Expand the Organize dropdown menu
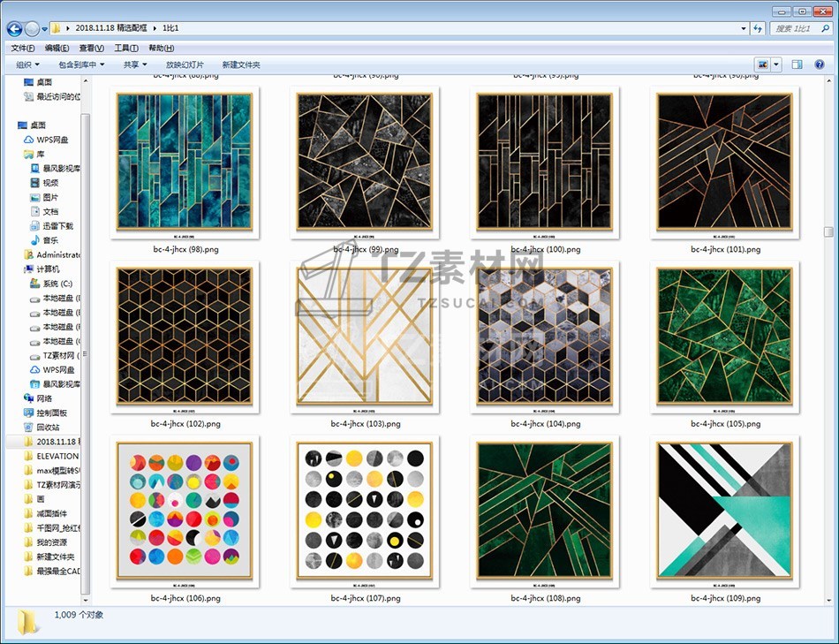The width and height of the screenshot is (839, 644). tap(27, 64)
